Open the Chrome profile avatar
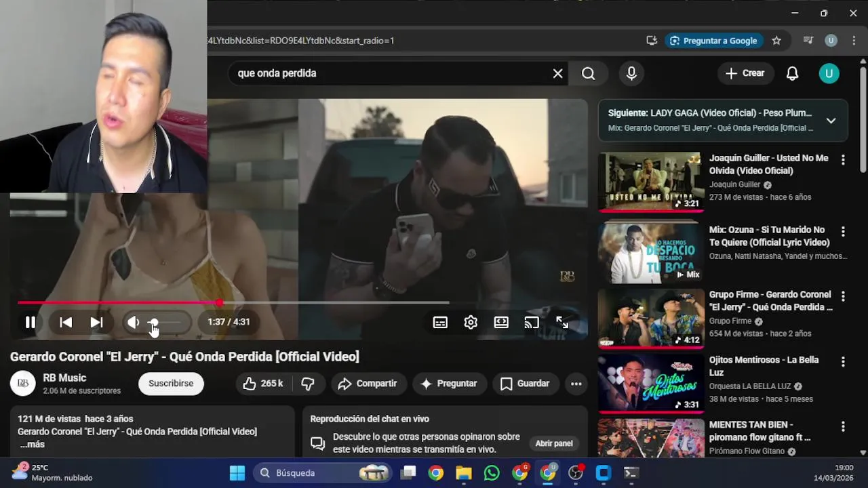Viewport: 868px width, 488px height. point(831,41)
